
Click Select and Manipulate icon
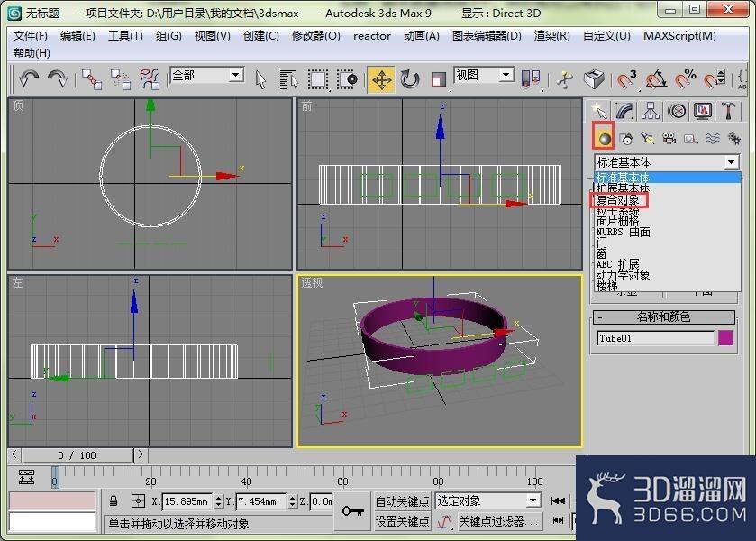point(565,78)
